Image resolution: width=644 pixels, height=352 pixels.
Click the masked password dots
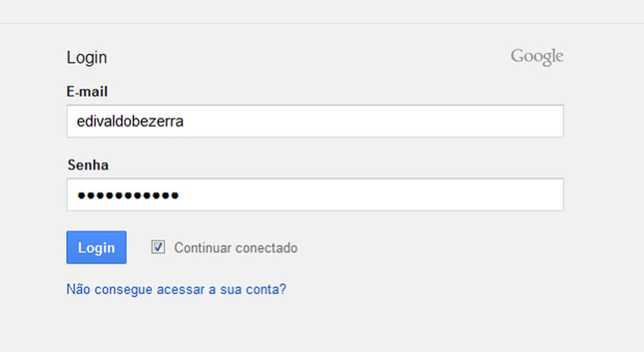click(x=128, y=195)
